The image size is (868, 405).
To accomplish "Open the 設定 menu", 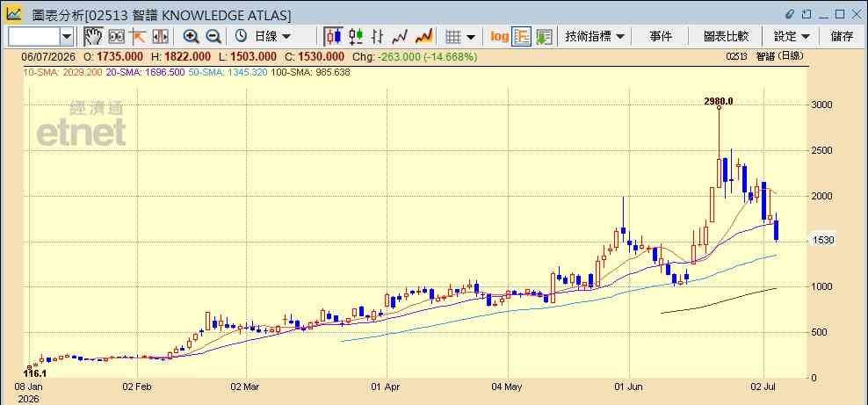I will 792,37.
